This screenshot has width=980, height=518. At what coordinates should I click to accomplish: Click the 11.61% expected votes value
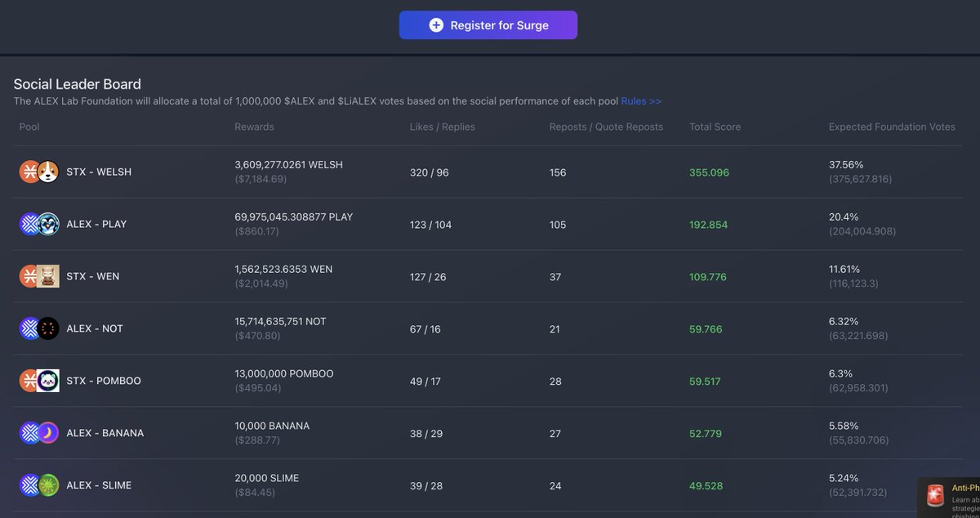(844, 270)
